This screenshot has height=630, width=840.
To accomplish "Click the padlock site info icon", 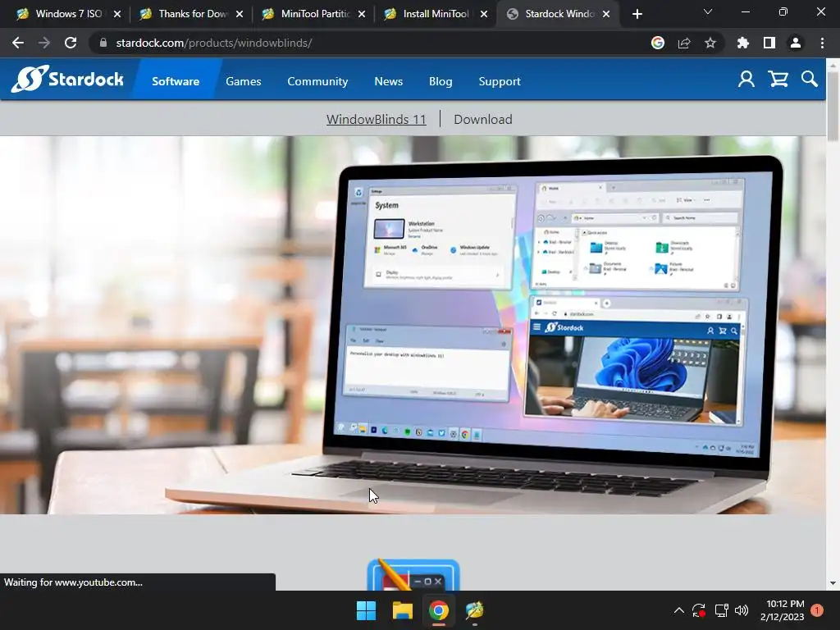I will coord(103,43).
